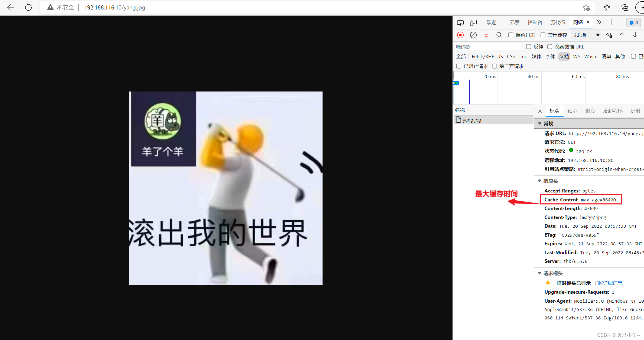
Task: Check the 禁用缓存 checkbox
Action: [543, 35]
